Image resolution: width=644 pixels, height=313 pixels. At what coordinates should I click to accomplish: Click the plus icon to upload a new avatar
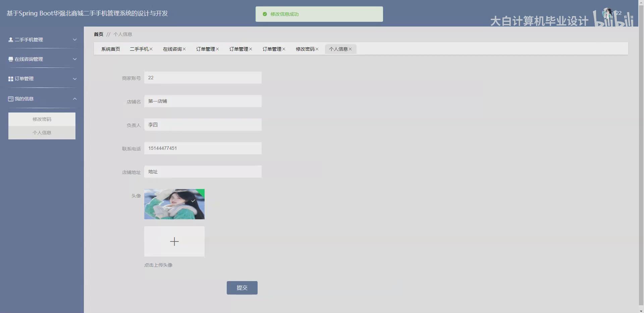(174, 241)
